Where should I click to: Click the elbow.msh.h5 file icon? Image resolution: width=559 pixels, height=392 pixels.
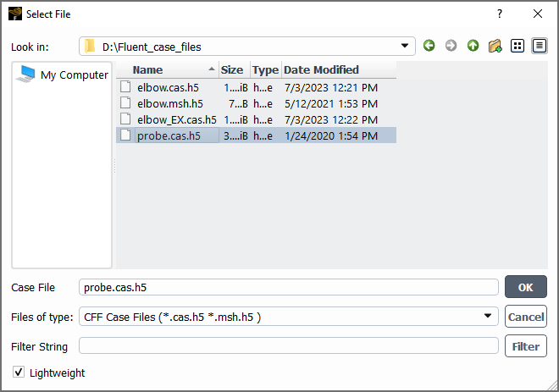coord(125,103)
